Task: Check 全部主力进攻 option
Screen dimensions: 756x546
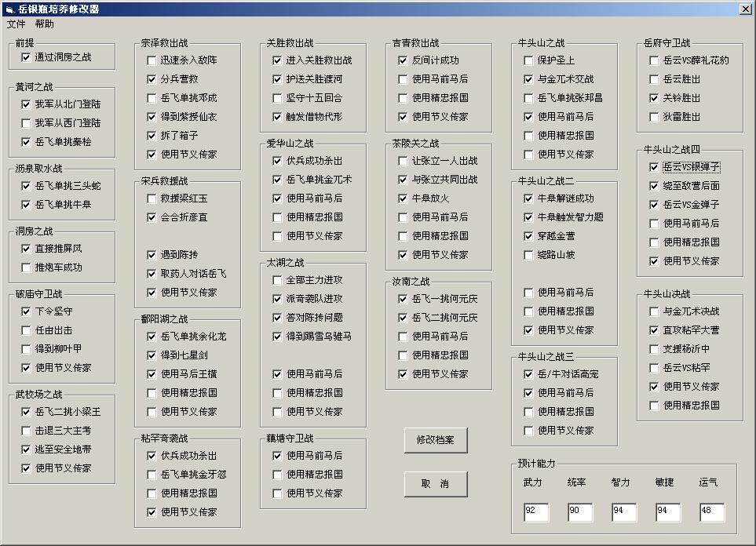Action: (x=277, y=281)
